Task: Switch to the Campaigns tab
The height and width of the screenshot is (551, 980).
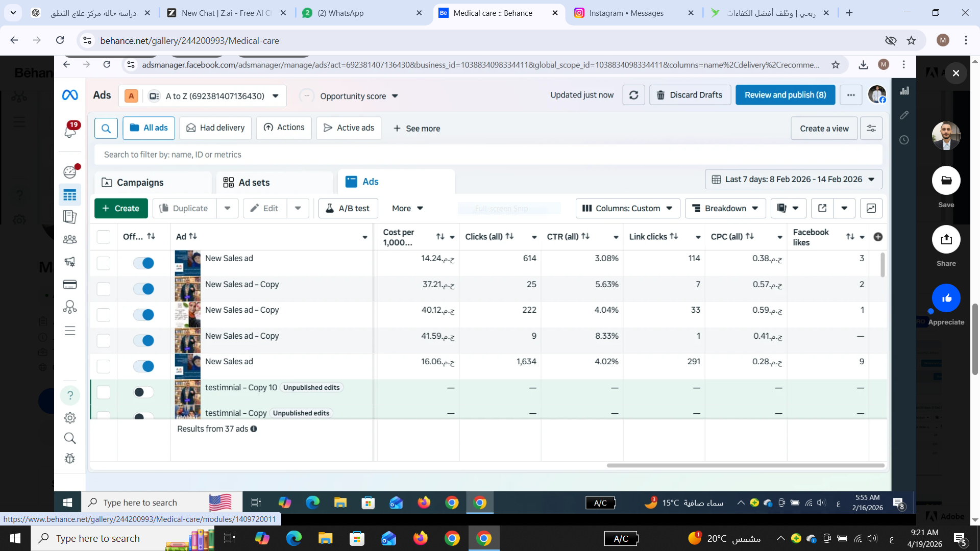Action: coord(140,183)
